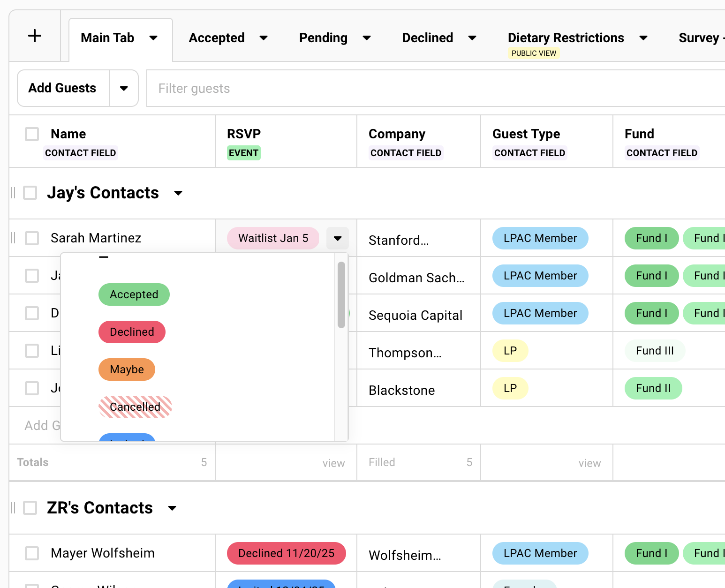Select all guests via the header checkbox
The image size is (725, 588).
tap(31, 134)
